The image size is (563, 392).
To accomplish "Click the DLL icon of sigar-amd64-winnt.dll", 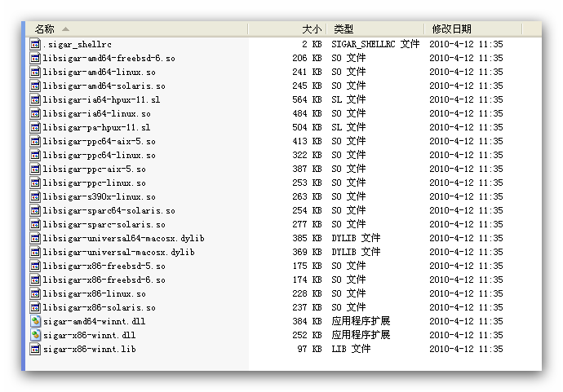I will (35, 321).
